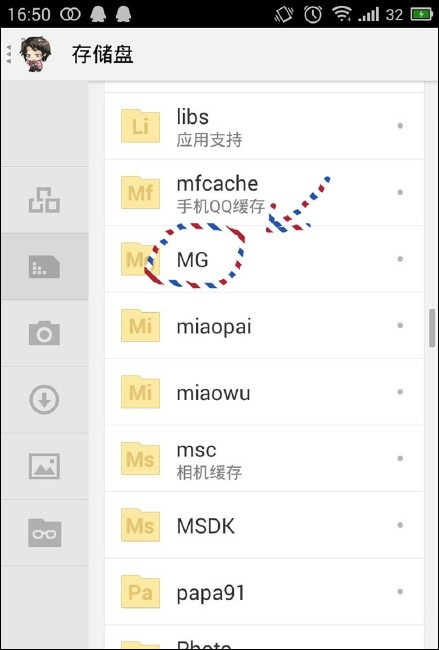Open the msc camera cache folder
This screenshot has width=439, height=650.
[x=264, y=458]
